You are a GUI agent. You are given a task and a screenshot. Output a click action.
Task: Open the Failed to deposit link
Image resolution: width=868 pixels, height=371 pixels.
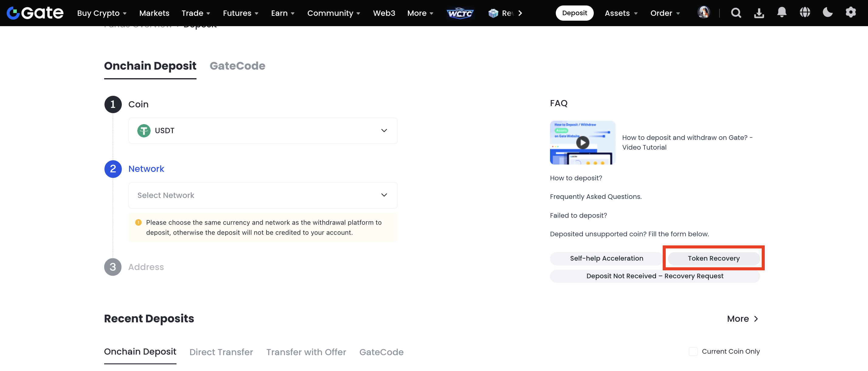point(578,216)
